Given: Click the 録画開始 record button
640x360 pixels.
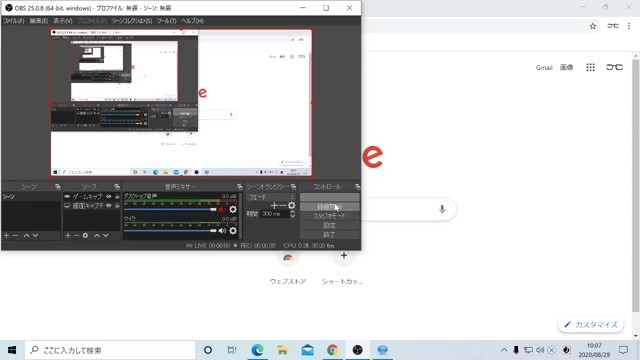Looking at the screenshot, I should pos(329,207).
